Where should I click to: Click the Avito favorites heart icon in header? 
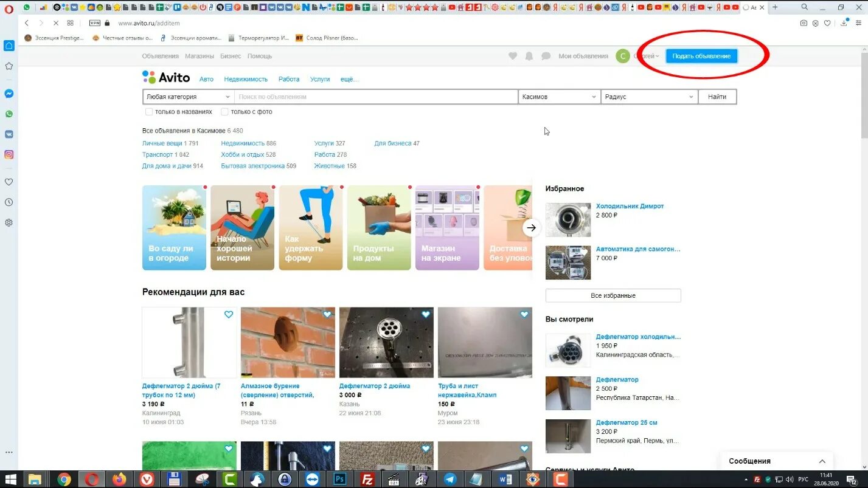[x=513, y=56]
